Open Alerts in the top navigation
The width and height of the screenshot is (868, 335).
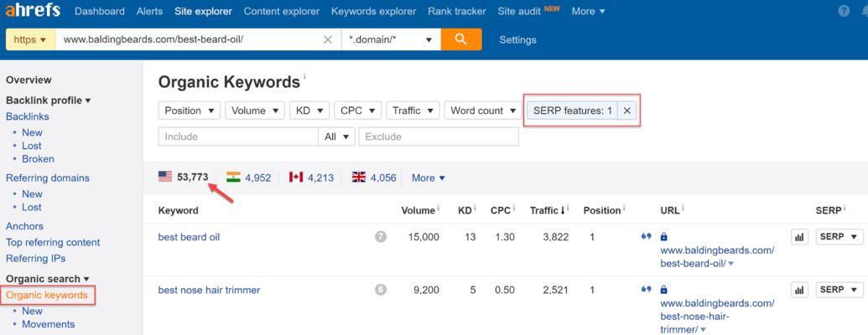(x=149, y=11)
